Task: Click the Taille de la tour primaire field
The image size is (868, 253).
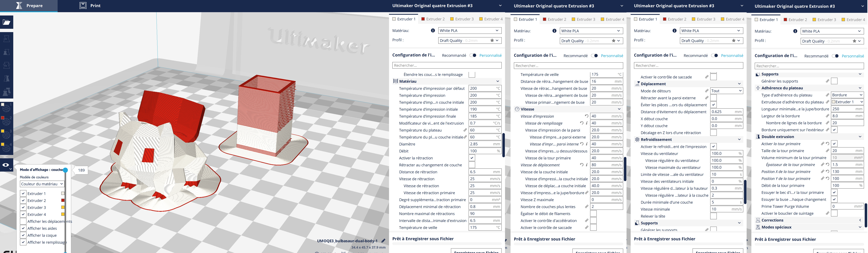Action: [x=847, y=151]
